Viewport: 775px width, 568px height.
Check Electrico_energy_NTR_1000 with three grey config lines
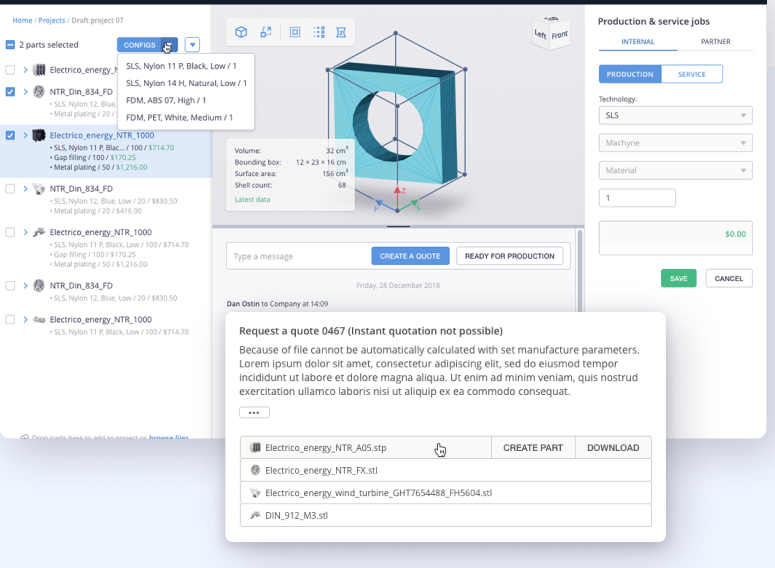[x=10, y=232]
